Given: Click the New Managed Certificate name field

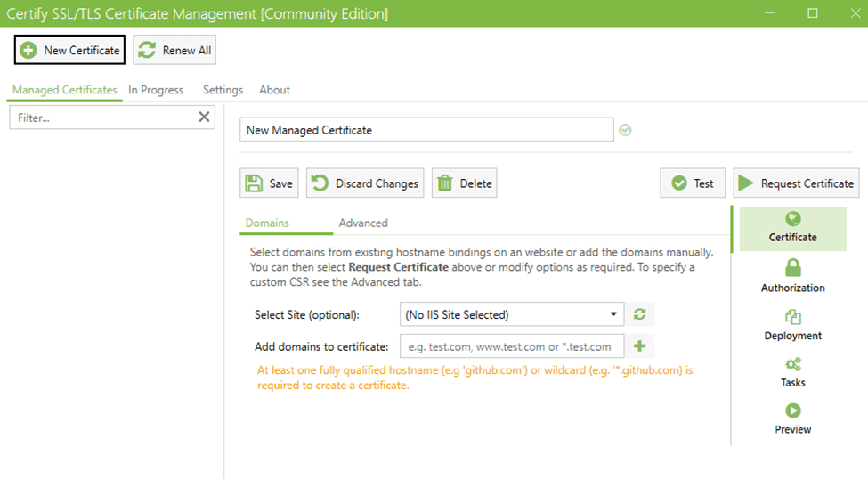Looking at the screenshot, I should pyautogui.click(x=426, y=130).
